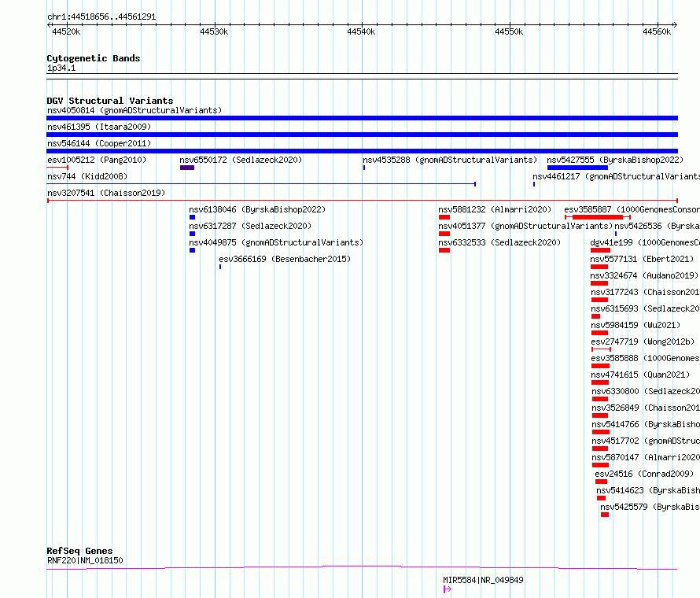Click nsv3177243 Chaisson variant label
The image size is (700, 598).
point(645,292)
